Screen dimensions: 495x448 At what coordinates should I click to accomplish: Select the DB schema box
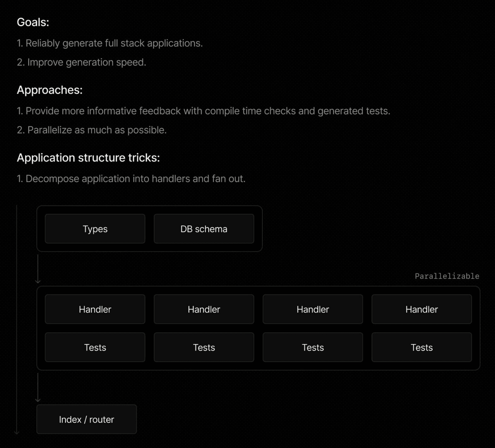click(204, 229)
